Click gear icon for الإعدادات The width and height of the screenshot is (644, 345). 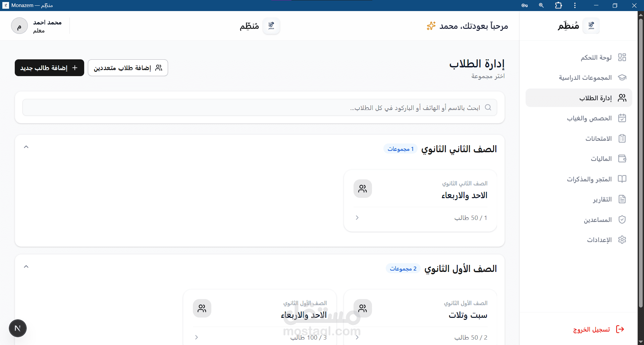[622, 240]
